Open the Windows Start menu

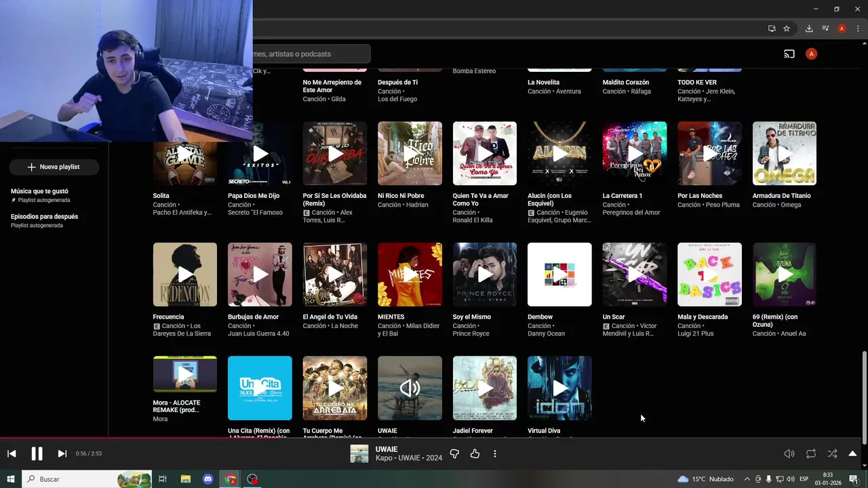pyautogui.click(x=10, y=479)
